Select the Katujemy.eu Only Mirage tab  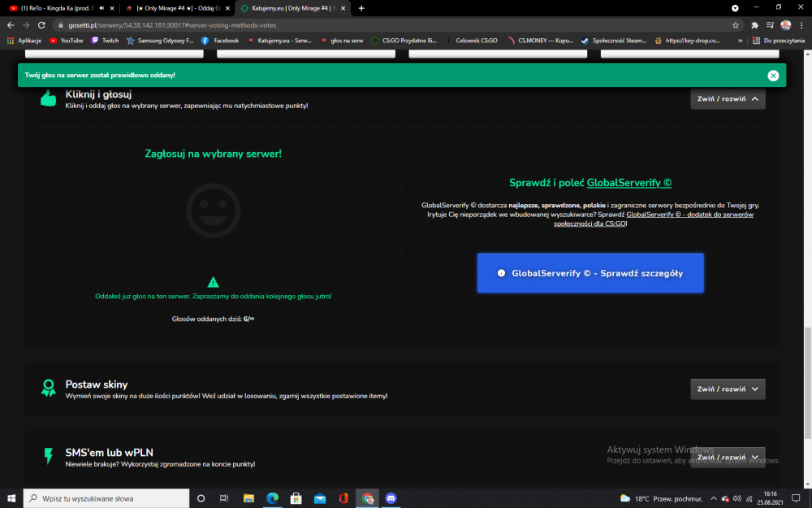point(293,8)
